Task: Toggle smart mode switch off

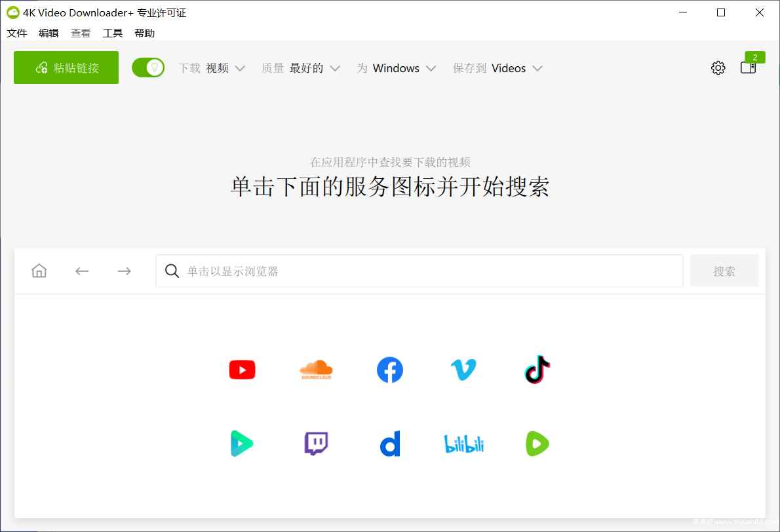Action: tap(148, 67)
